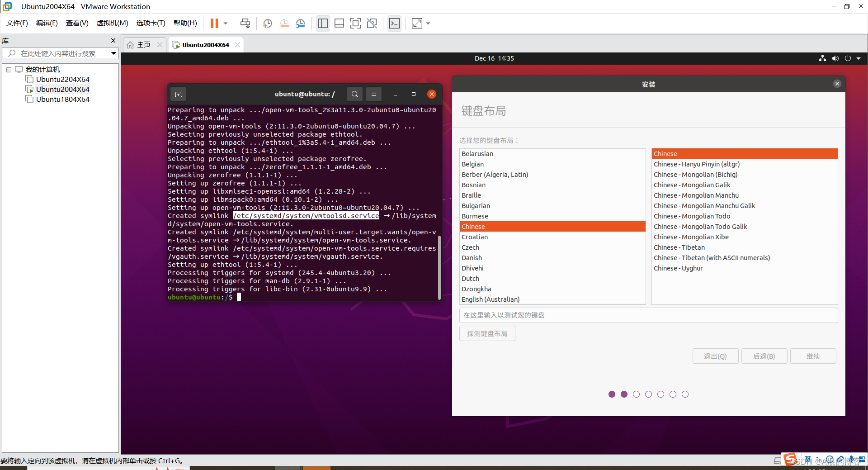Open the 选项卡(T) menu
This screenshot has width=868, height=470.
[151, 23]
